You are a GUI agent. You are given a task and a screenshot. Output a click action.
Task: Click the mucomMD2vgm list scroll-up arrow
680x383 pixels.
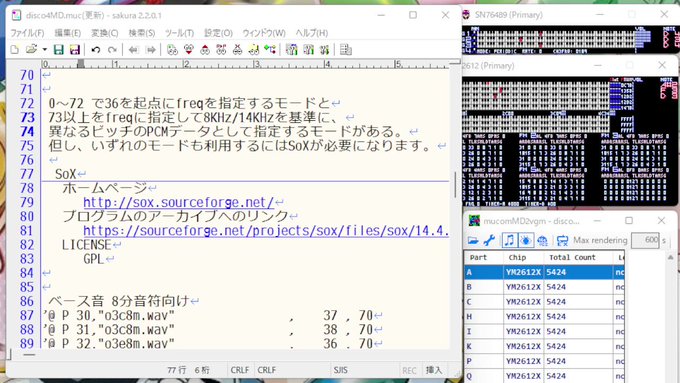(670, 257)
